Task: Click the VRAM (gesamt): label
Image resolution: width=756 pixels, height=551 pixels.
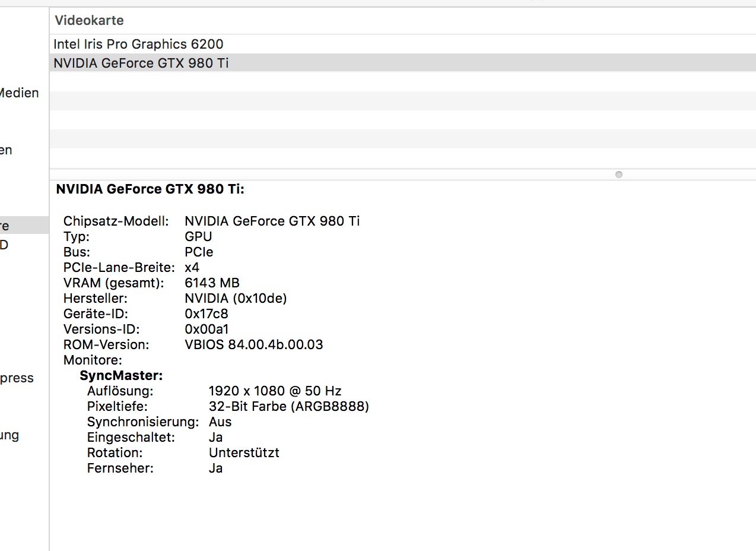Action: 114,283
